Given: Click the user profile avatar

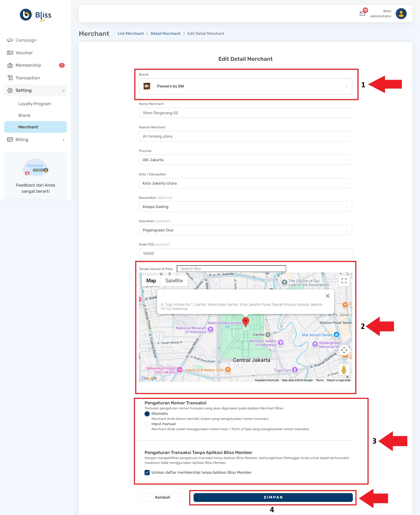Looking at the screenshot, I should click(x=401, y=14).
